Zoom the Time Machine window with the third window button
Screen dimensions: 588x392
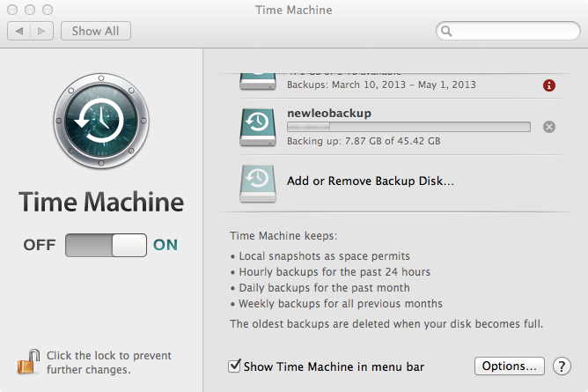coord(48,10)
